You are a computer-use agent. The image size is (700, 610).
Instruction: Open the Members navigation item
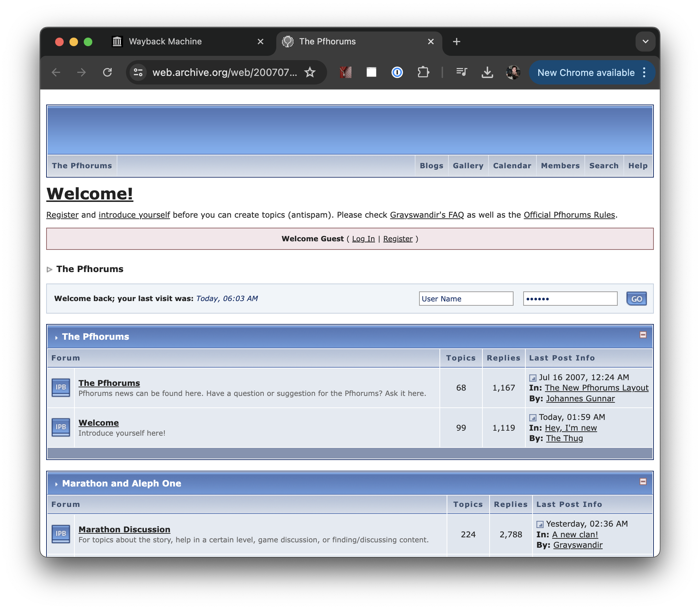[x=560, y=166]
